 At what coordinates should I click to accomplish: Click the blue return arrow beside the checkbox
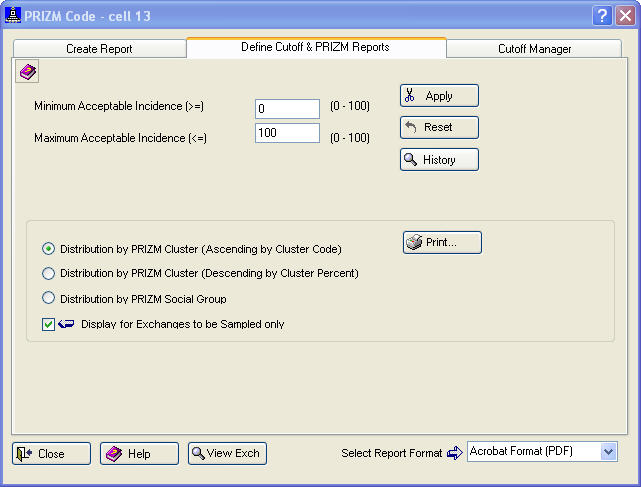66,324
